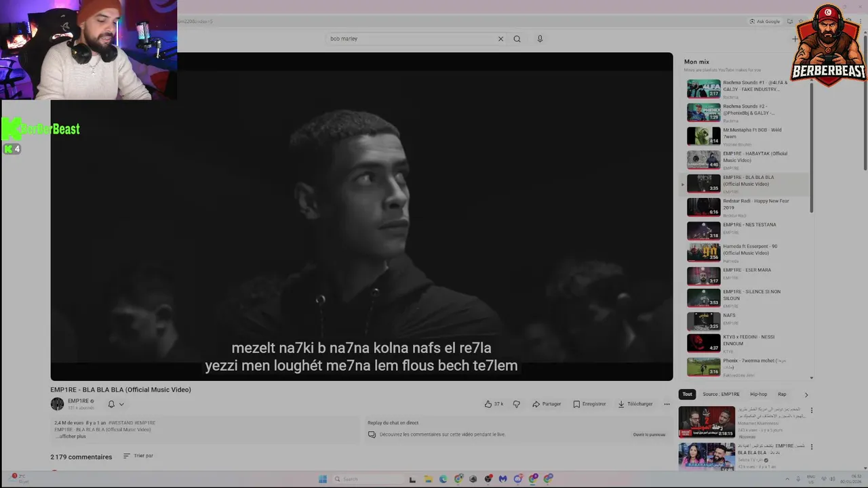Expand the subscription notification chevron
This screenshot has width=868, height=488.
(x=121, y=404)
